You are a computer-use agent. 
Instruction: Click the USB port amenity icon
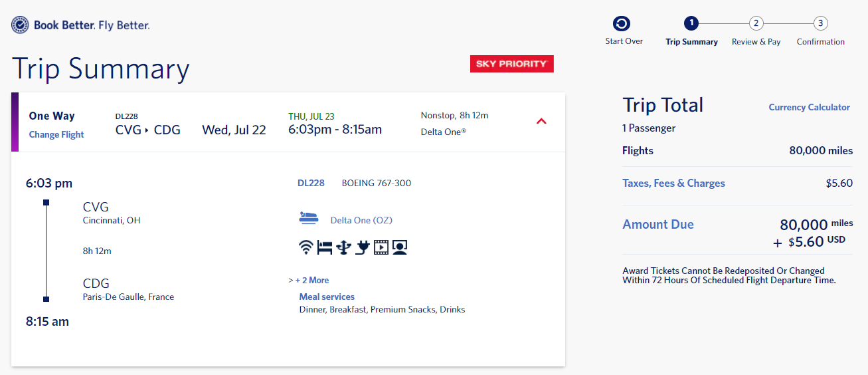coord(343,247)
